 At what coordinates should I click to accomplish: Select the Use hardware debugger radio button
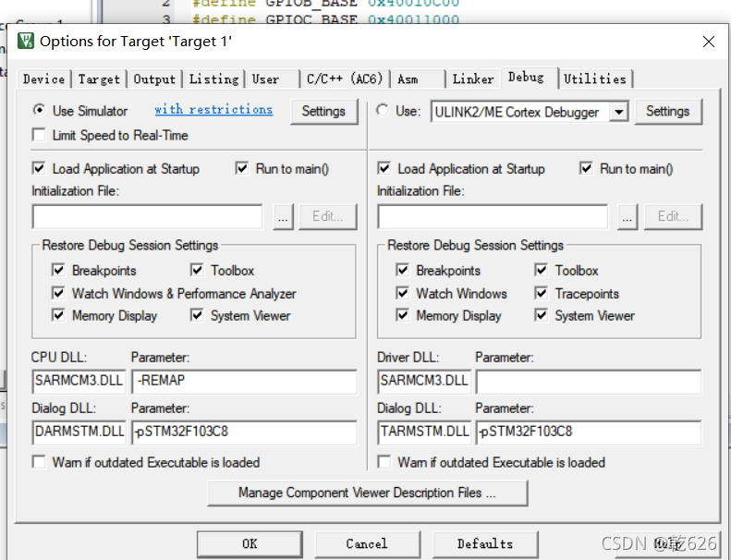point(383,110)
